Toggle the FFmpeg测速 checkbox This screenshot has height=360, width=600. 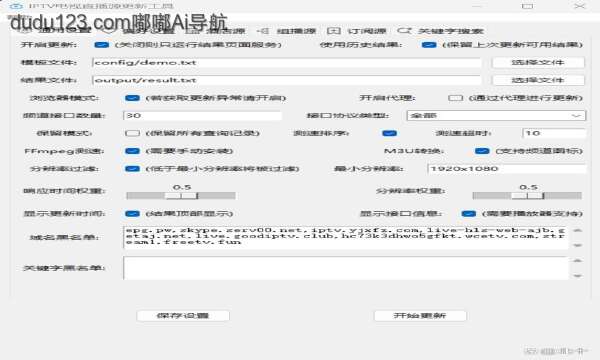pos(132,151)
